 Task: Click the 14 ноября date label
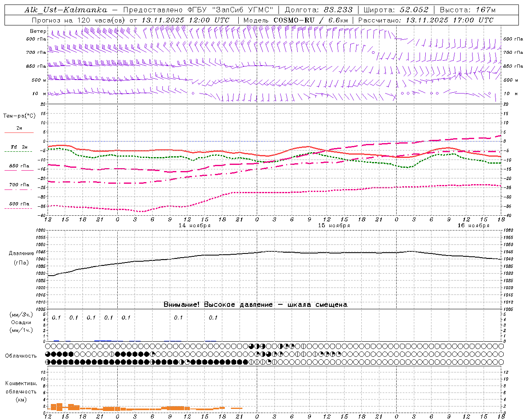pos(194,226)
